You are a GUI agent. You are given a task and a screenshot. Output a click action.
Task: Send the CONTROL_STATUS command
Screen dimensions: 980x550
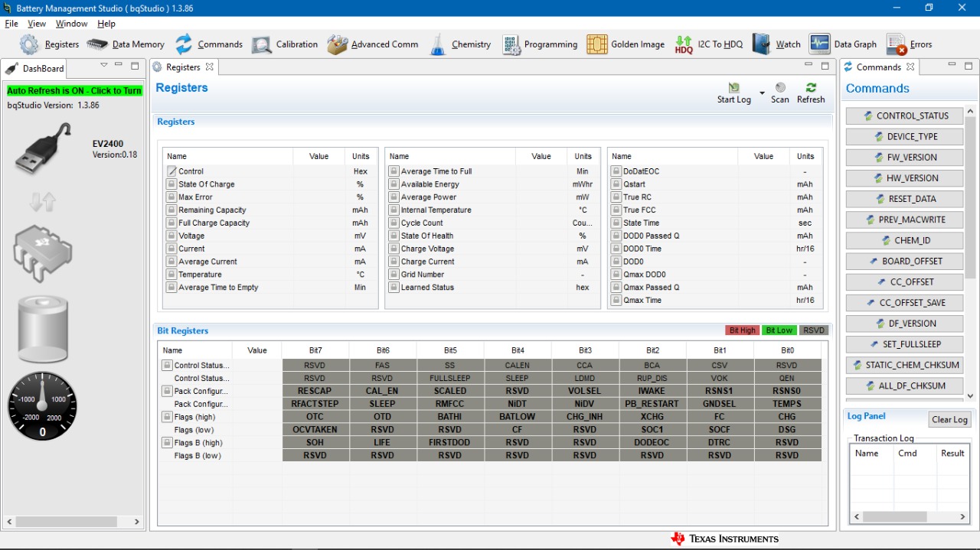[x=905, y=116]
